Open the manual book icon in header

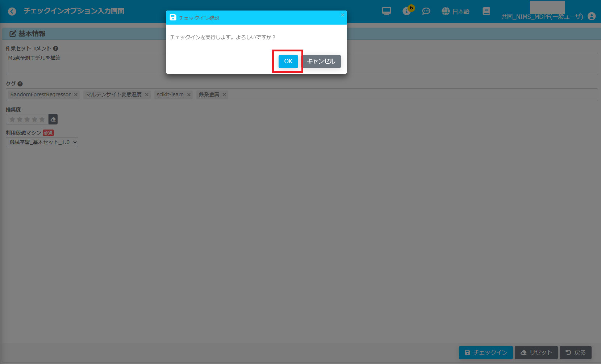coord(486,11)
